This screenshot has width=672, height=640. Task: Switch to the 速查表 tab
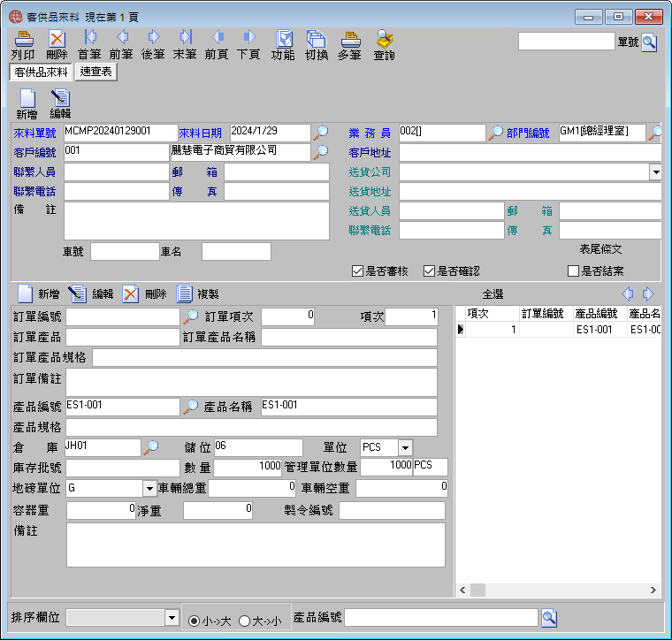tap(96, 72)
